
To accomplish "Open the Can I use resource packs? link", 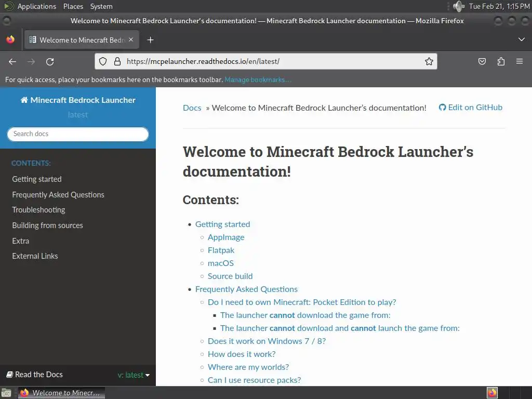I will pyautogui.click(x=255, y=380).
